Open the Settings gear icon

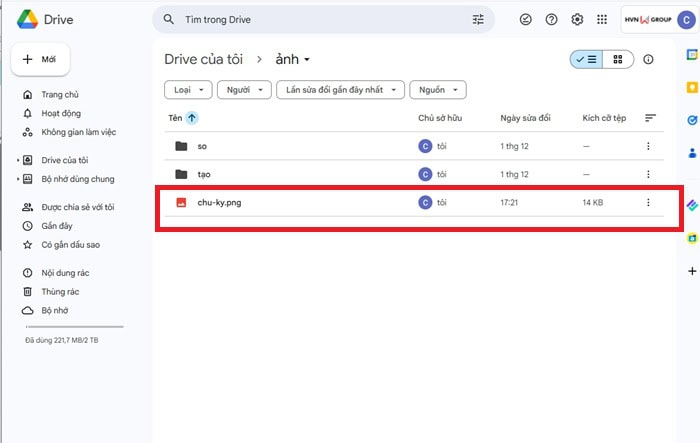pos(577,19)
